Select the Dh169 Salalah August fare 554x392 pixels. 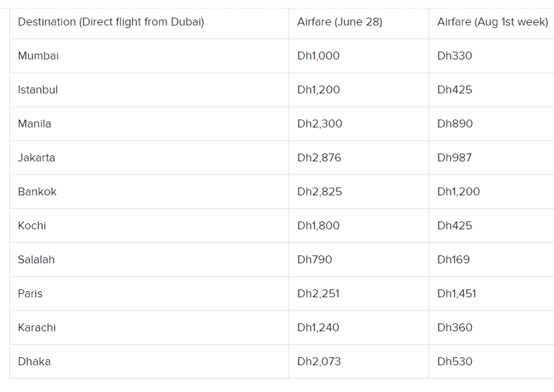click(453, 259)
